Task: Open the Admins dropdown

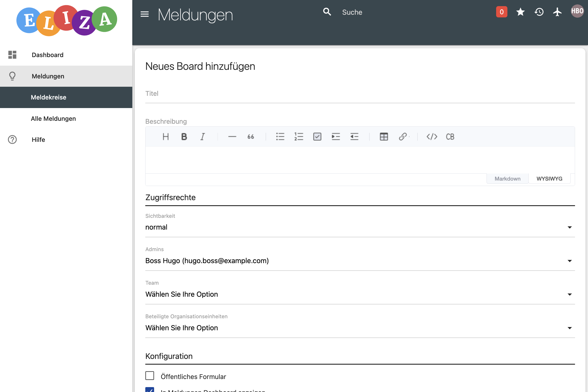Action: point(360,261)
